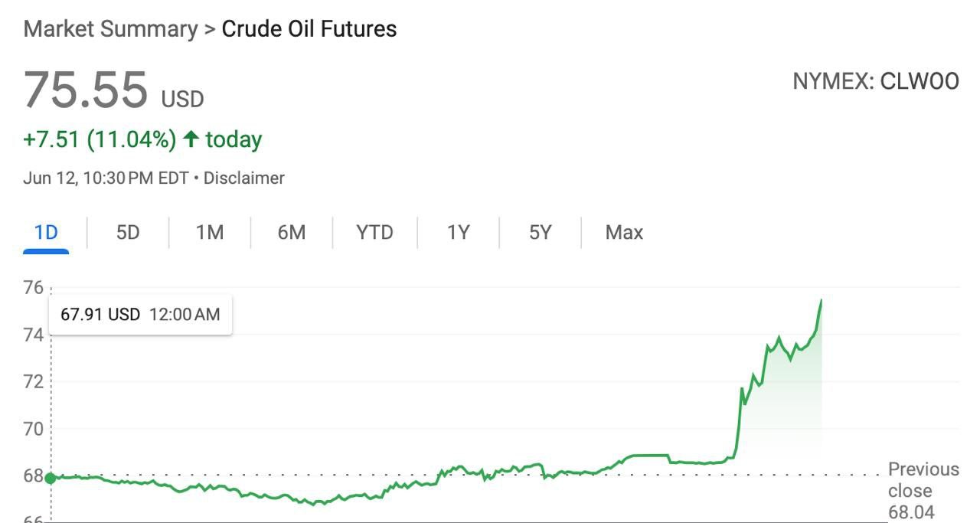Viewport: 980px width, 523px height.
Task: Click the 74 y-axis label
Action: (x=33, y=335)
